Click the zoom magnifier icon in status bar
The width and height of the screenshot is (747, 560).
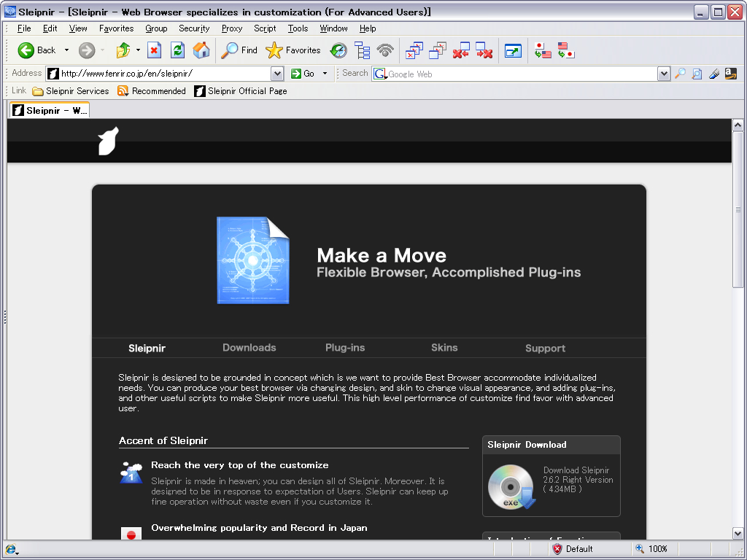[640, 548]
